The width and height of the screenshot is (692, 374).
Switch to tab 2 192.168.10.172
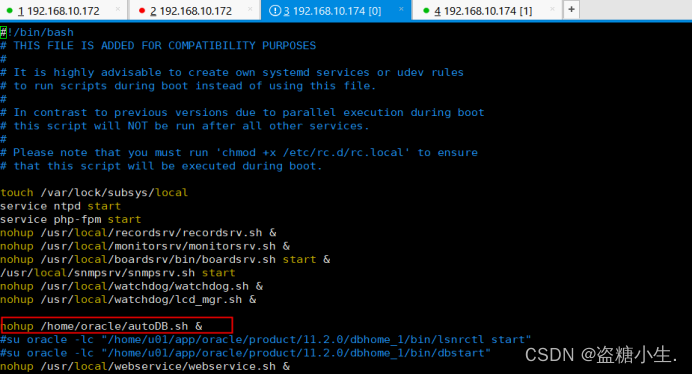[195, 10]
